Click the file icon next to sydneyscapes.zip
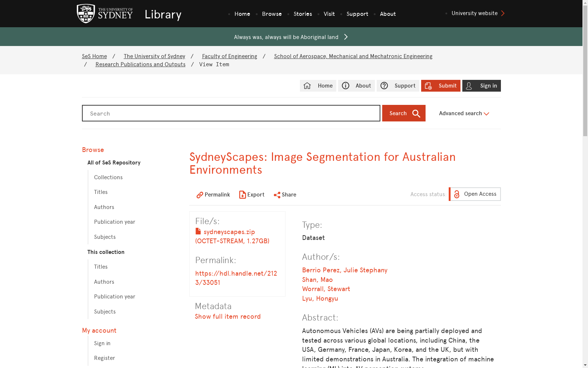Viewport: 588px width, 368px height. click(x=198, y=231)
